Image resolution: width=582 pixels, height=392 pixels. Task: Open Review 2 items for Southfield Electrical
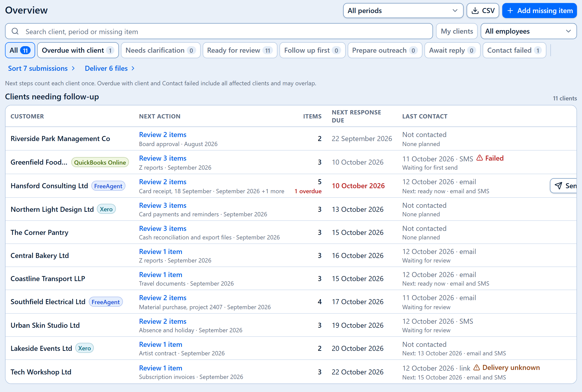point(163,298)
